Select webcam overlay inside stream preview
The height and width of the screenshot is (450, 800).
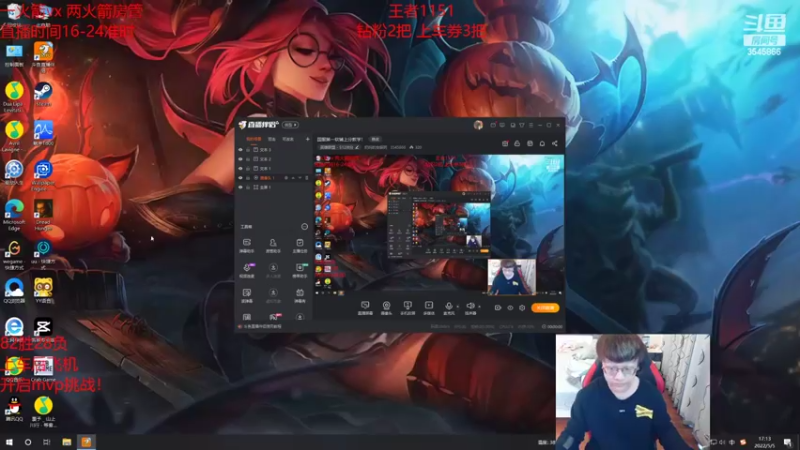(x=512, y=277)
